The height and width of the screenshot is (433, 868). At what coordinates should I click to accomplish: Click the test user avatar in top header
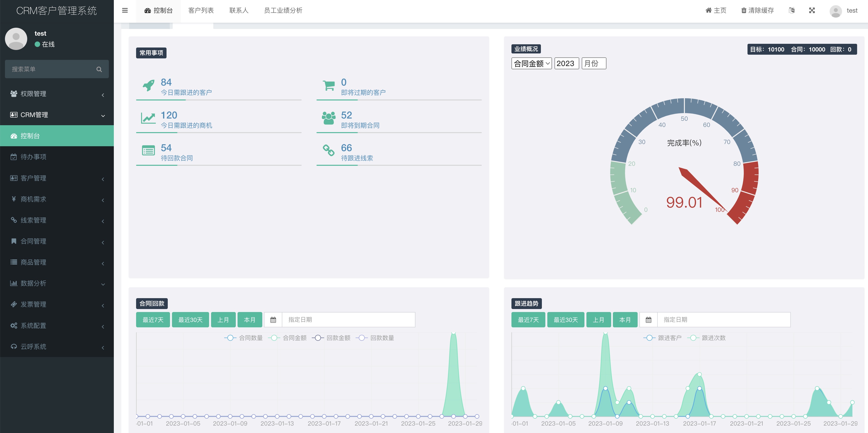[836, 11]
